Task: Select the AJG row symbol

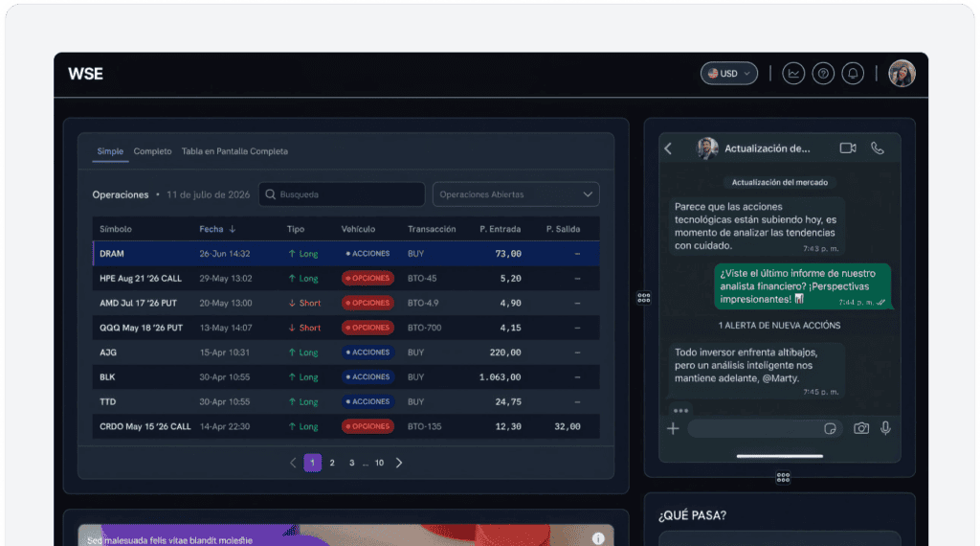Action: (x=108, y=353)
